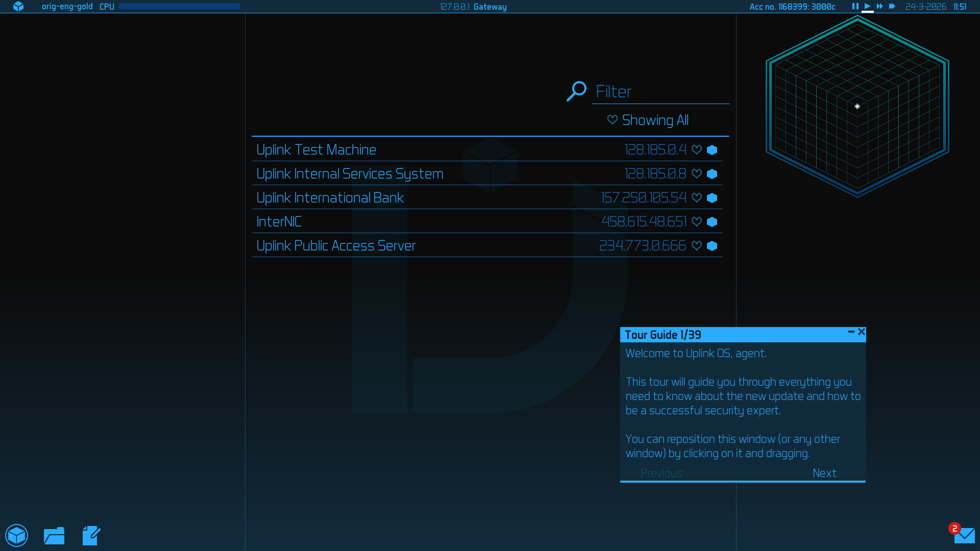Set game speed to normal play
This screenshot has height=551, width=980.
pyautogui.click(x=867, y=7)
